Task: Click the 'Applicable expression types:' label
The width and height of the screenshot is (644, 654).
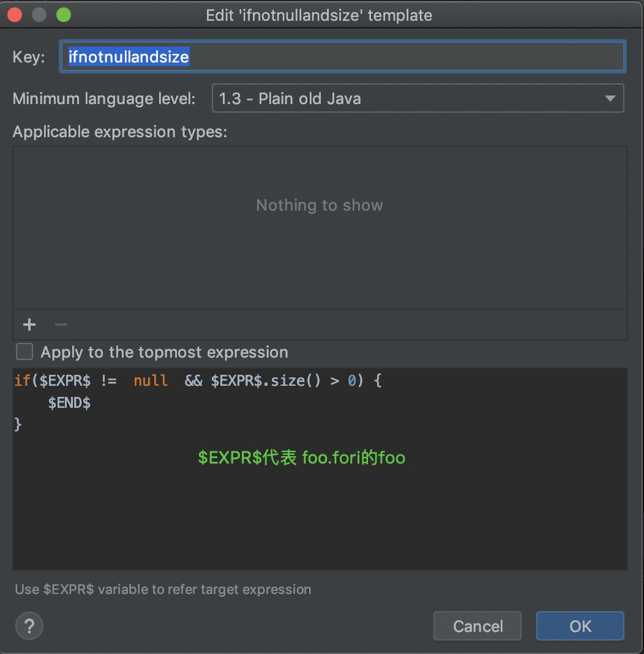Action: click(120, 132)
